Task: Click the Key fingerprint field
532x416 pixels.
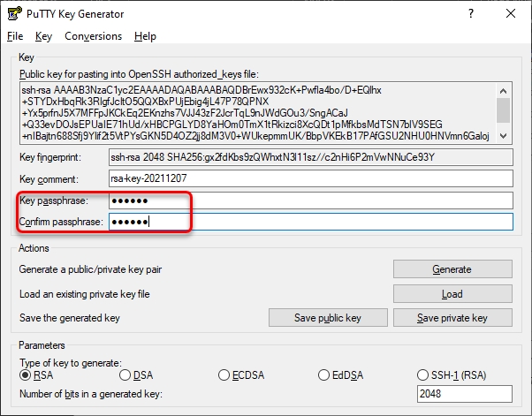Action: coord(309,157)
